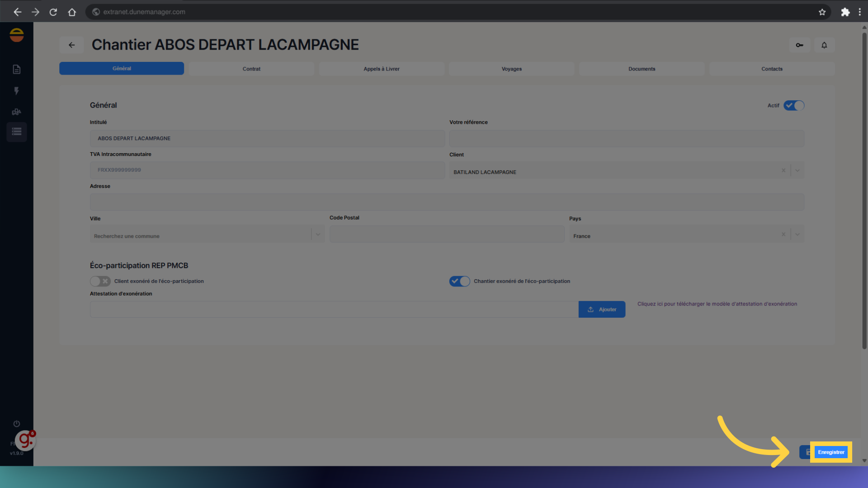Expand the Client dropdown arrow
The image size is (868, 488).
pos(797,170)
